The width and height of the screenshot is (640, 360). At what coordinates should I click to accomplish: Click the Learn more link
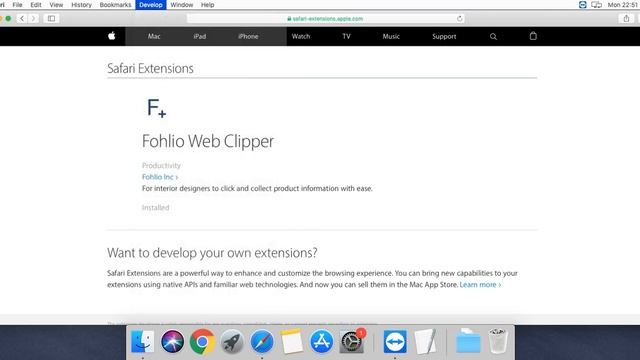(x=480, y=284)
